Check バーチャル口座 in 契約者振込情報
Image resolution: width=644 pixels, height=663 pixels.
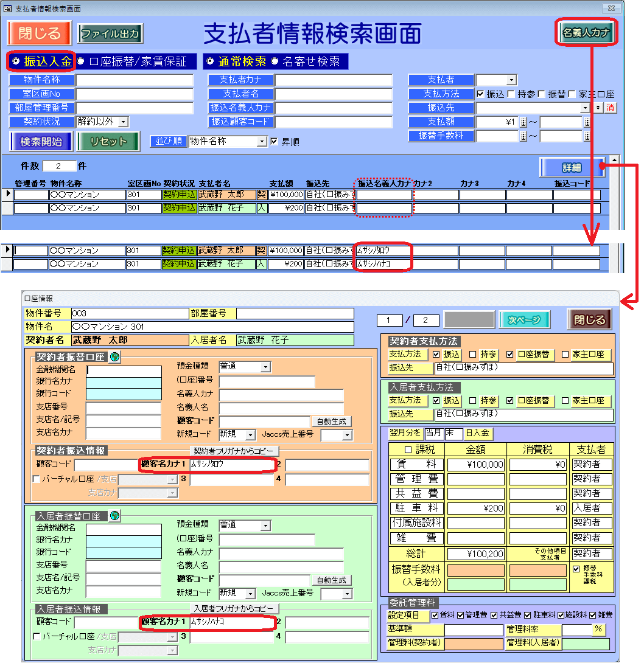[37, 479]
